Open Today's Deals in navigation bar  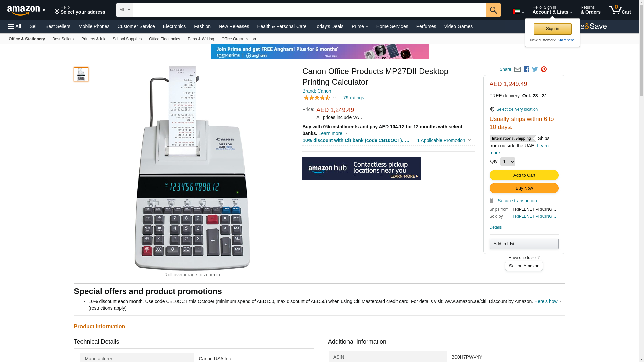(329, 26)
